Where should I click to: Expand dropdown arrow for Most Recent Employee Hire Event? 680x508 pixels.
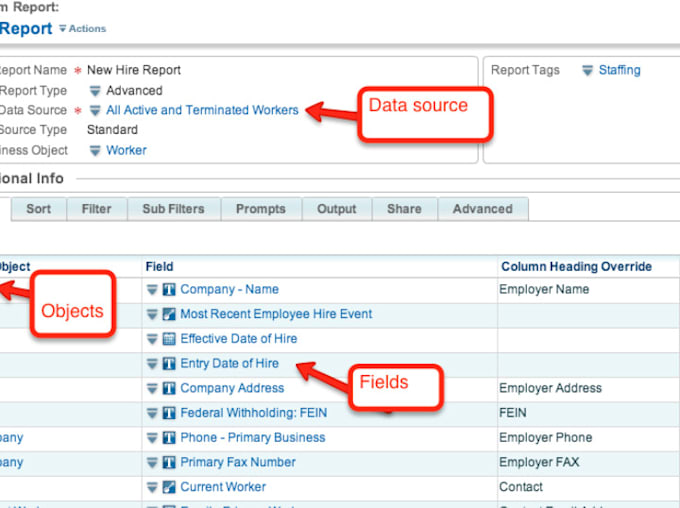click(152, 315)
